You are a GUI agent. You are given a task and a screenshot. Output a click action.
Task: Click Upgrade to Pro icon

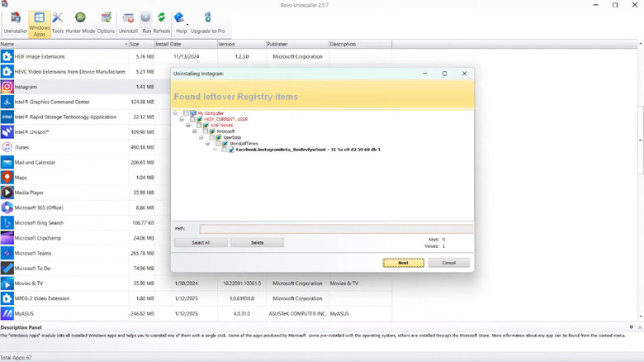[x=208, y=23]
